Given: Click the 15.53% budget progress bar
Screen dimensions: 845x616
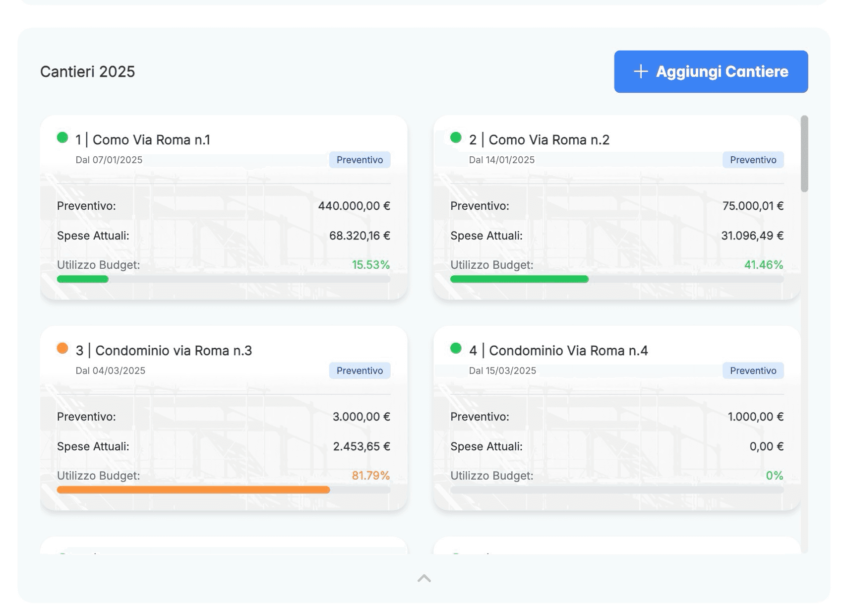Looking at the screenshot, I should click(x=223, y=279).
